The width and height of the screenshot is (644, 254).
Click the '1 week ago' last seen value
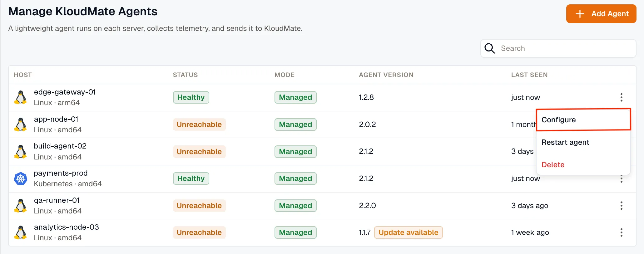click(x=530, y=232)
